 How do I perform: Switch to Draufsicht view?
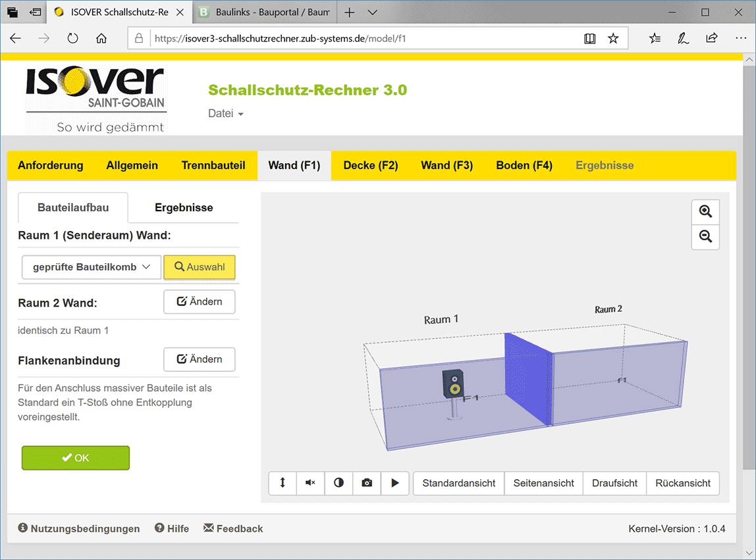click(614, 483)
